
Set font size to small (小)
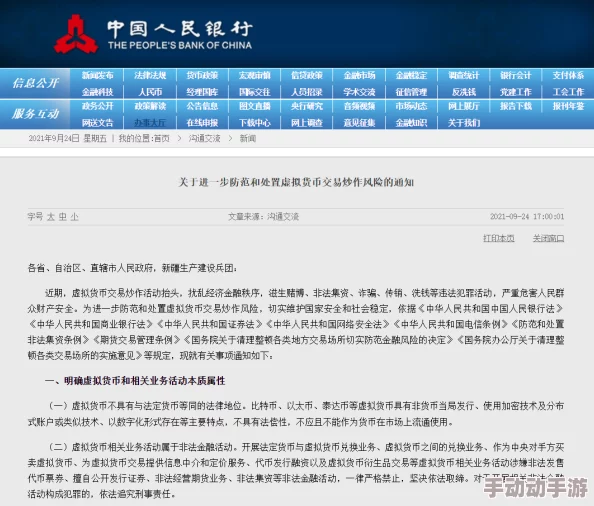tap(74, 217)
